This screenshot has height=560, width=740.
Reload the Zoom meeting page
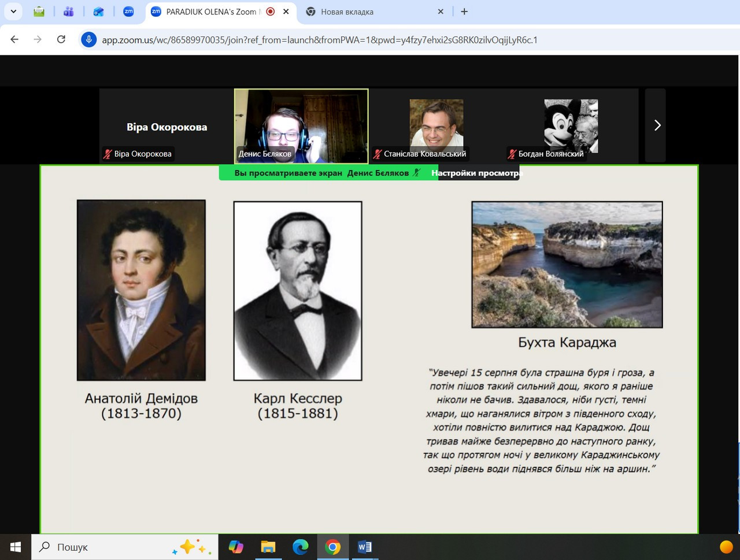61,40
